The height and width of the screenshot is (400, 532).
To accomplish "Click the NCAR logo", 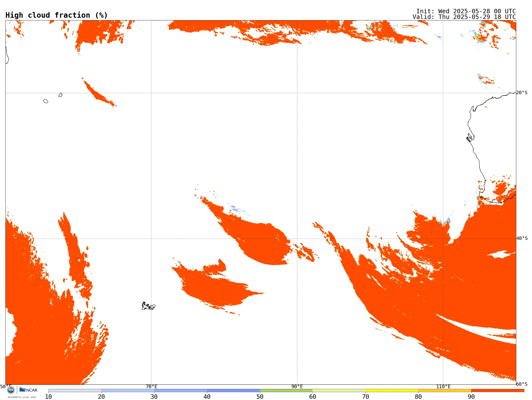I will pos(28,390).
